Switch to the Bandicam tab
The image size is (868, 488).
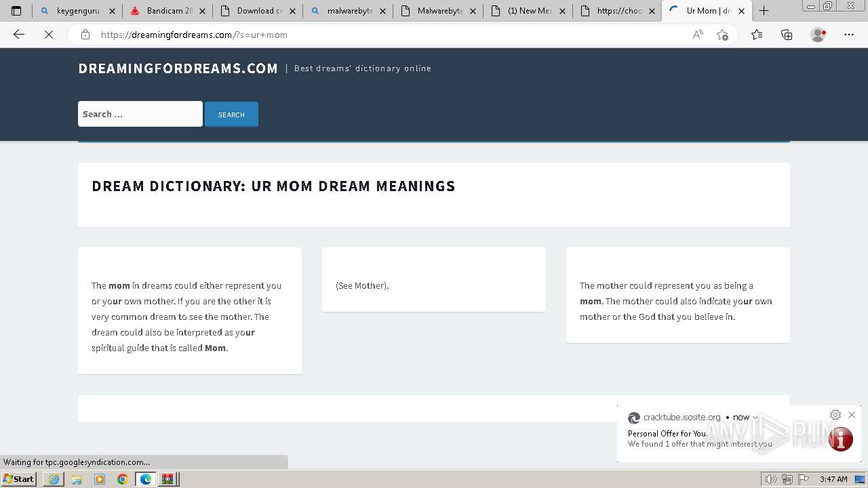pyautogui.click(x=167, y=11)
